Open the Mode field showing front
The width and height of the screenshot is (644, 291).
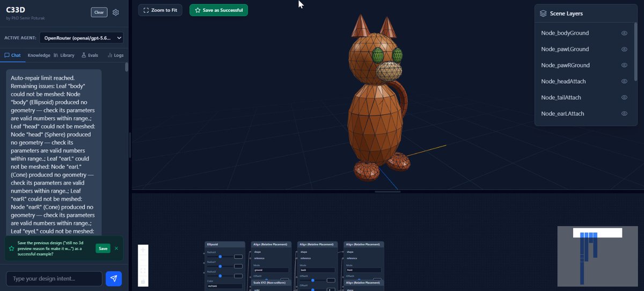pos(363,270)
